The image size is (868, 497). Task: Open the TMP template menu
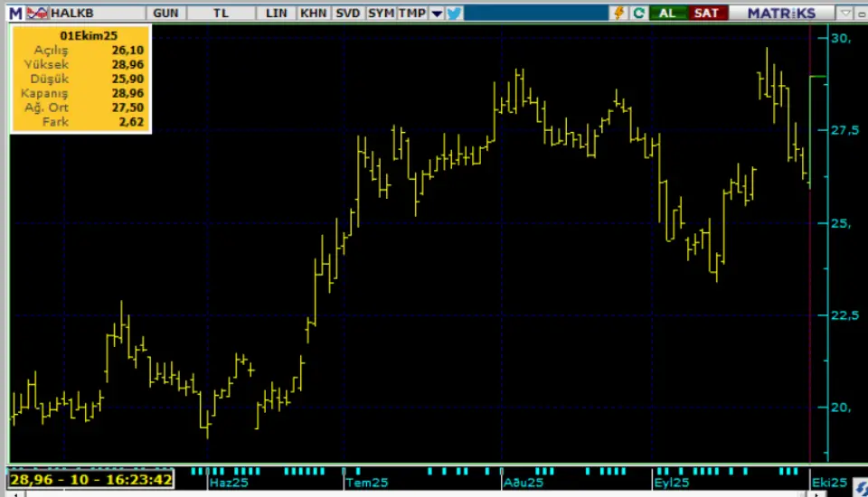(411, 13)
